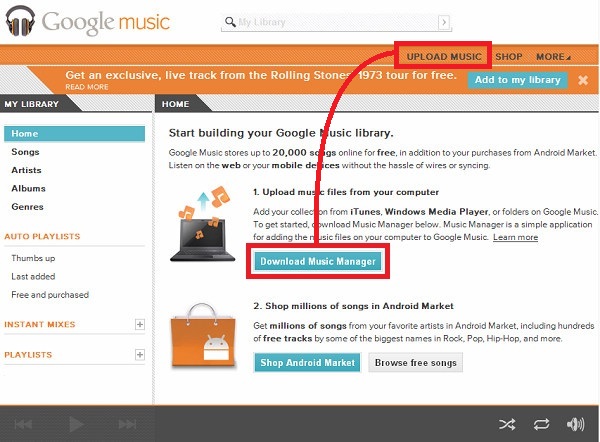The image size is (600, 442).
Task: Follow the READ MORE banner link
Action: coord(87,87)
